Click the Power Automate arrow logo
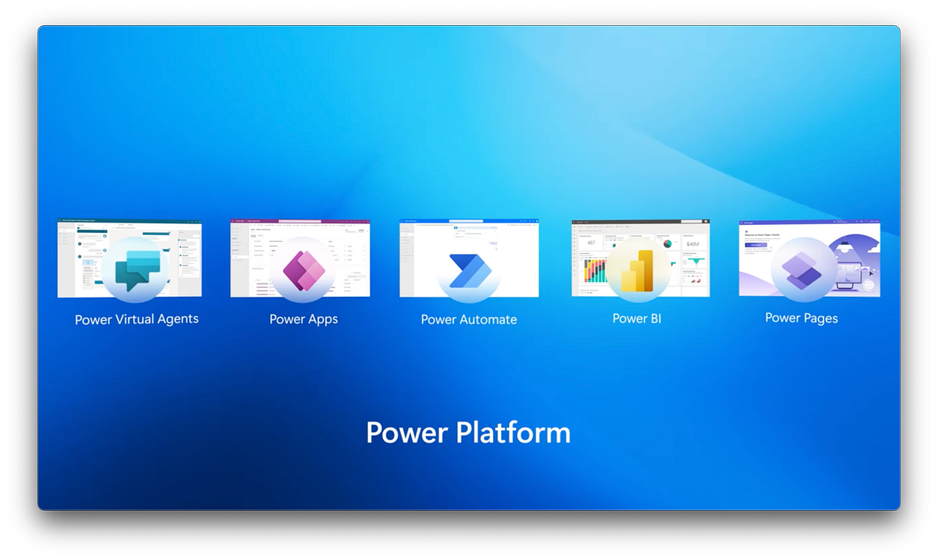938x560 pixels. click(471, 271)
